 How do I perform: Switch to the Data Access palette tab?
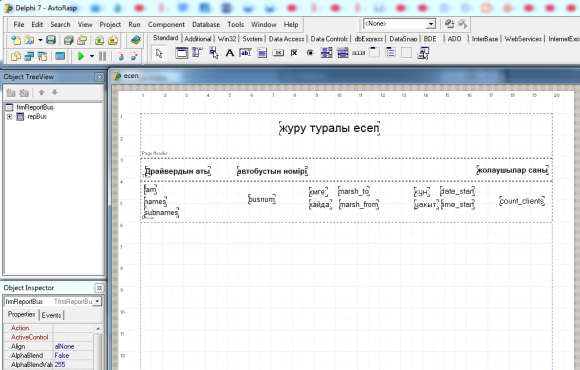click(286, 38)
